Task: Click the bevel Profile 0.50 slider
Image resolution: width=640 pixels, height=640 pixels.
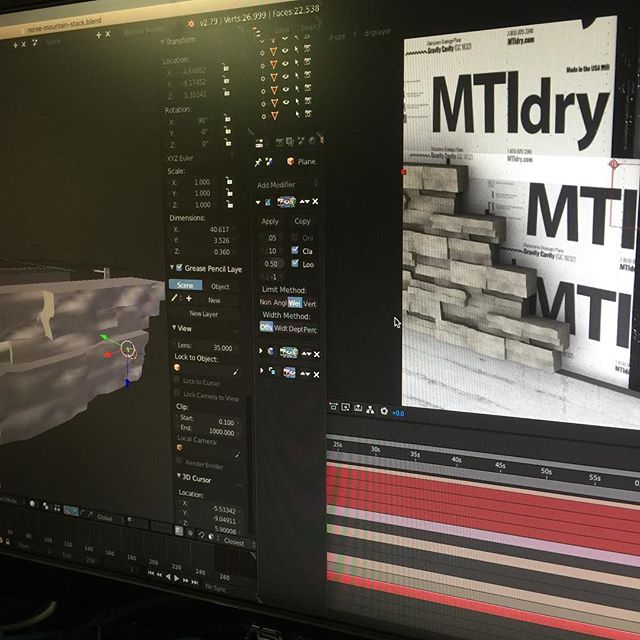Action: (271, 264)
